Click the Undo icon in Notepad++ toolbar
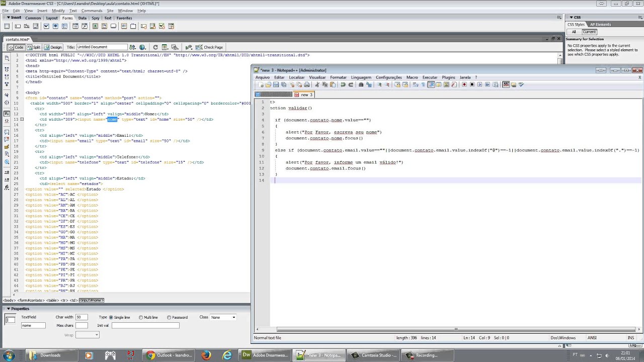Viewport: 644px width, 362px height. coord(343,84)
